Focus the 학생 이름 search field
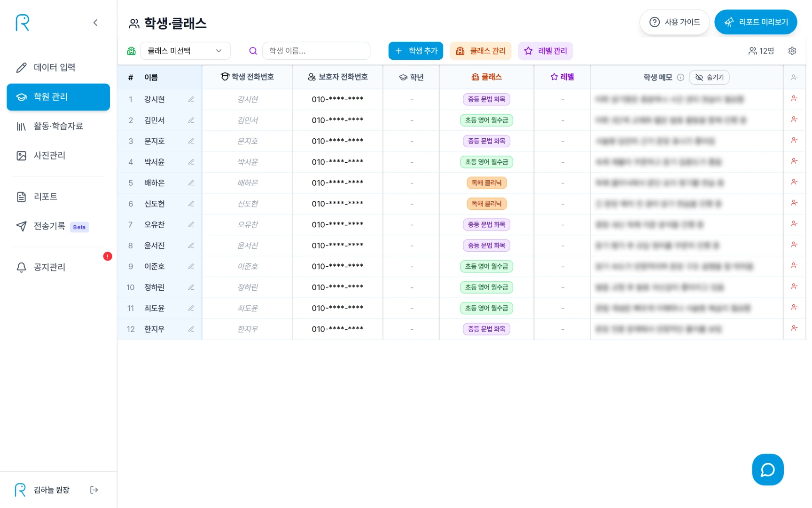 316,51
